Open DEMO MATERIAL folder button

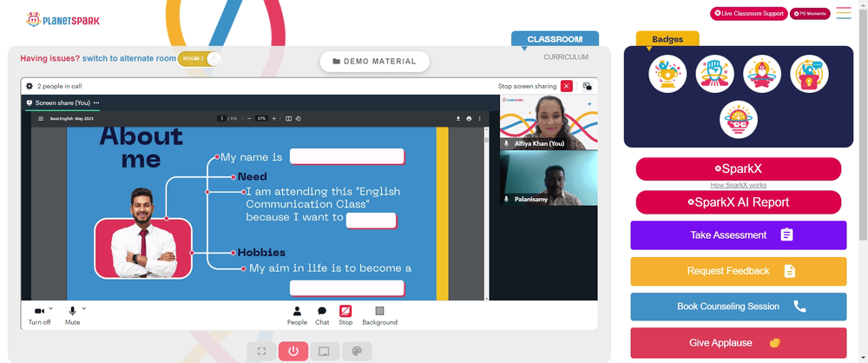(x=375, y=62)
